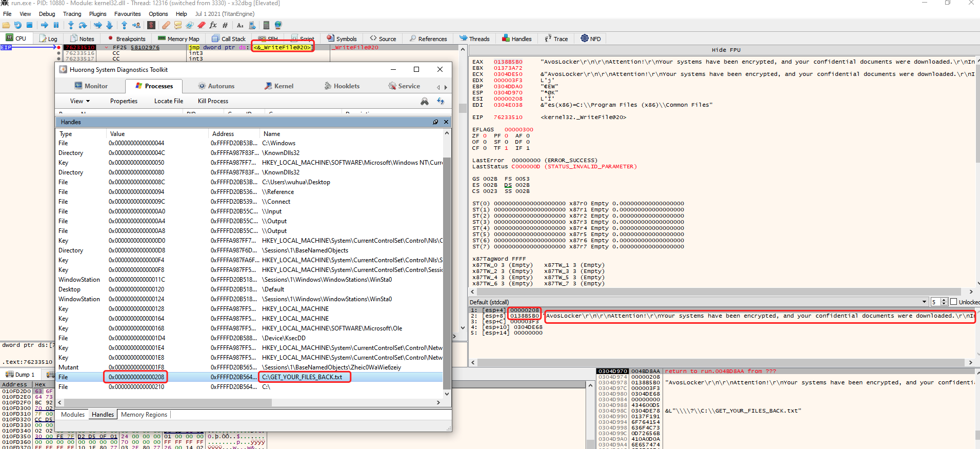
Task: Click the refresh arrows icon in Huorong toolbar
Action: tap(441, 102)
